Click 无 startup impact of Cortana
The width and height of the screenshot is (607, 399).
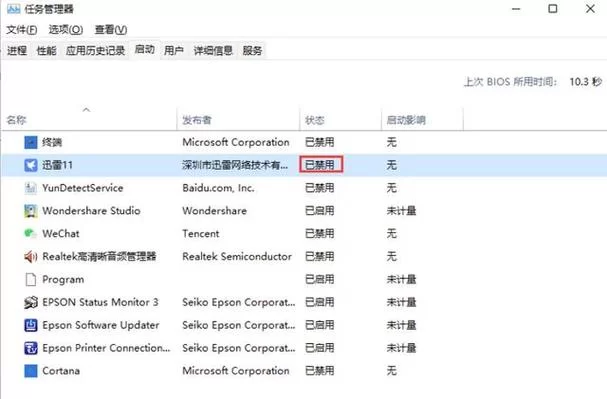(391, 371)
